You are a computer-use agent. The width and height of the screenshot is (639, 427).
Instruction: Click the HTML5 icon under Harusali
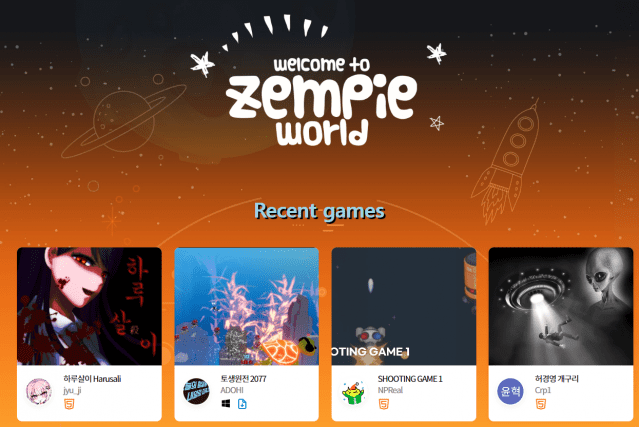point(69,404)
